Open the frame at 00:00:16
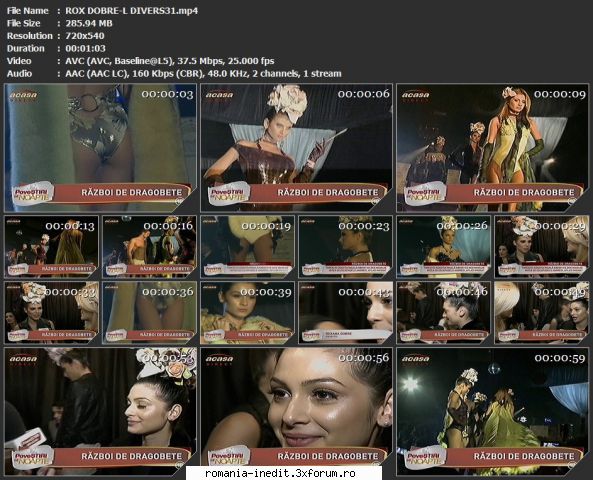 [149, 247]
